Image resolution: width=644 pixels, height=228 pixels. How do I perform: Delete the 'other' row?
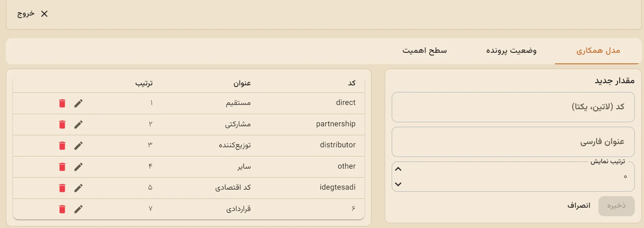coord(62,167)
